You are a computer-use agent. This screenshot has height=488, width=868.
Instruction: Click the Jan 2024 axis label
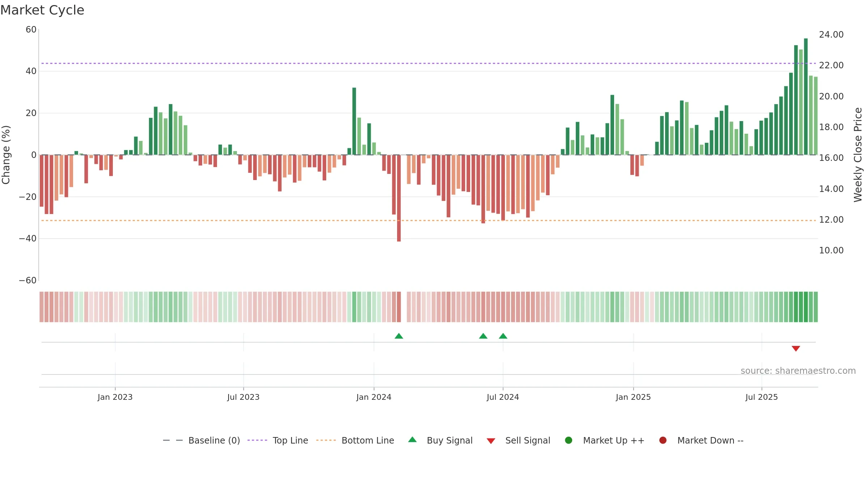[x=374, y=397]
